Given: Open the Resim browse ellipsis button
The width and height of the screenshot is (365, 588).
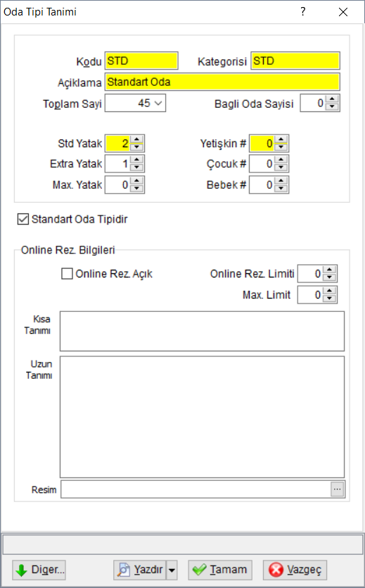Looking at the screenshot, I should [x=338, y=489].
